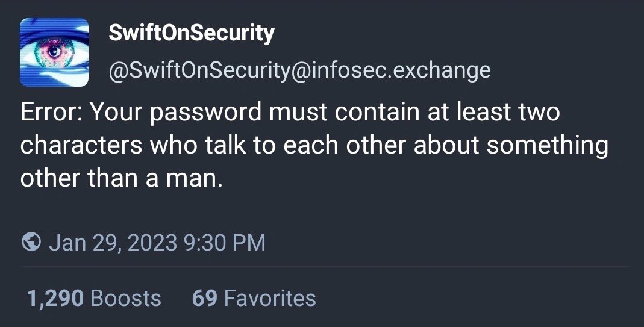The height and width of the screenshot is (327, 644).
Task: Click the word "something" in the post
Action: click(x=547, y=146)
